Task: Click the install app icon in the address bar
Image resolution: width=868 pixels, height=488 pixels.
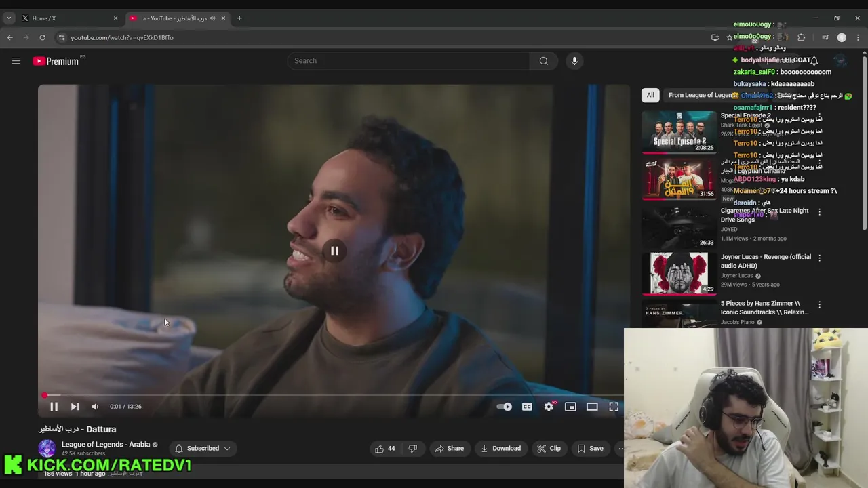Action: pyautogui.click(x=715, y=37)
